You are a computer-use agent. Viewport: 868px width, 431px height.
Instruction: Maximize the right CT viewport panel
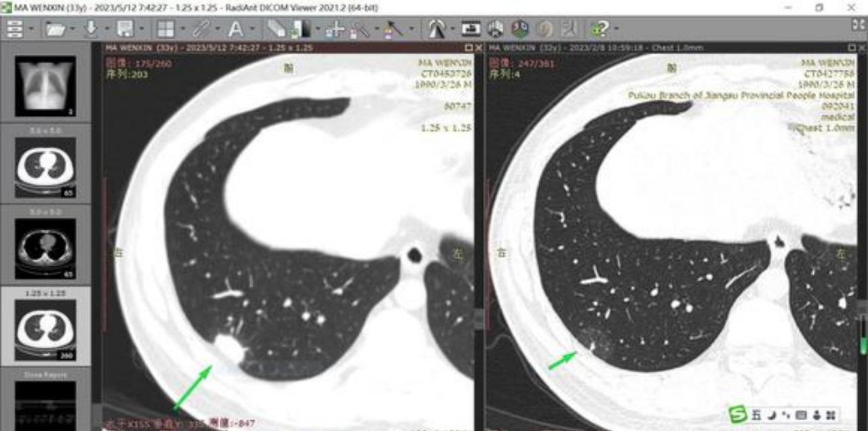pos(853,48)
